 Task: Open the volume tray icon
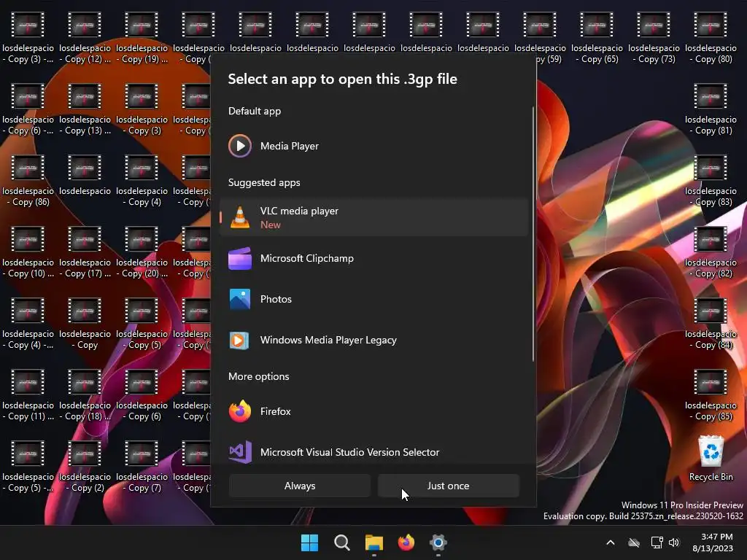click(673, 542)
